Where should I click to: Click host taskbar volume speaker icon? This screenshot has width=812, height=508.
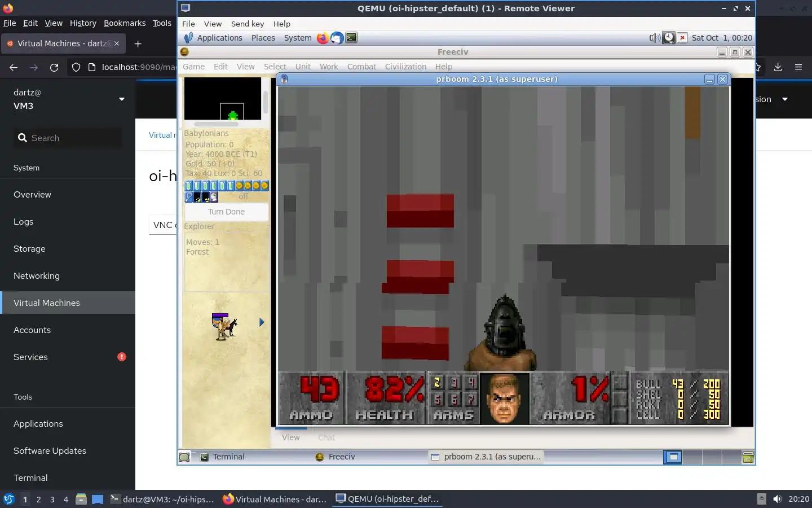[x=778, y=499]
